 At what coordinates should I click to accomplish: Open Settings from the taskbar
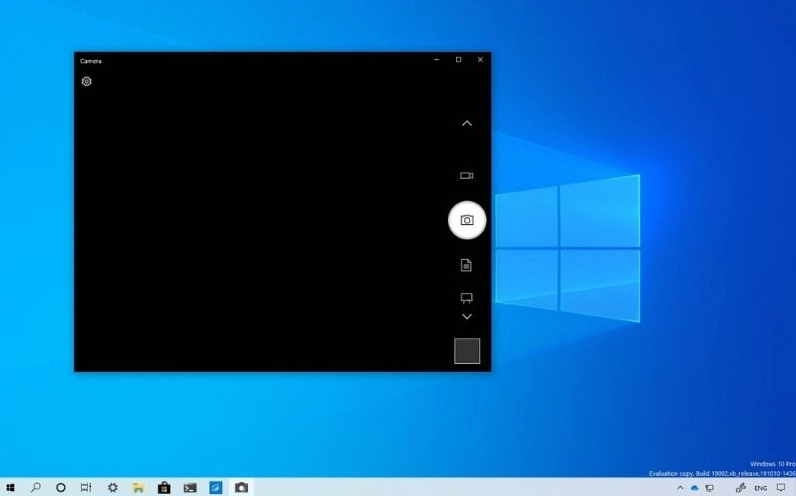(113, 488)
